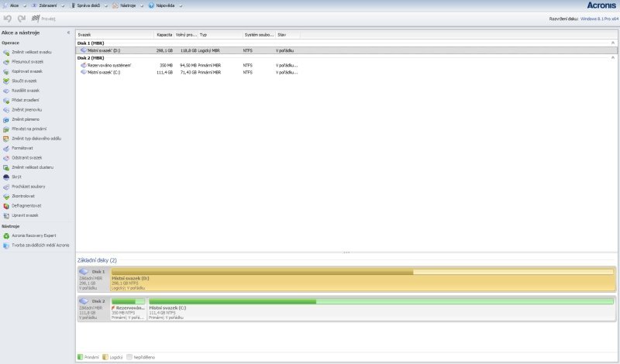The image size is (620, 364).
Task: Run 'Defragmentovat' from the operations list
Action: point(6,205)
